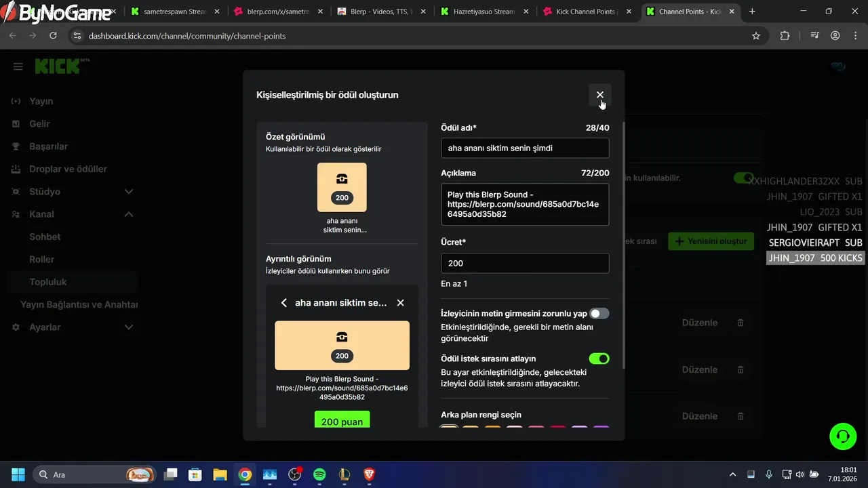Open the green support chat bubble
This screenshot has height=488, width=868.
(843, 436)
